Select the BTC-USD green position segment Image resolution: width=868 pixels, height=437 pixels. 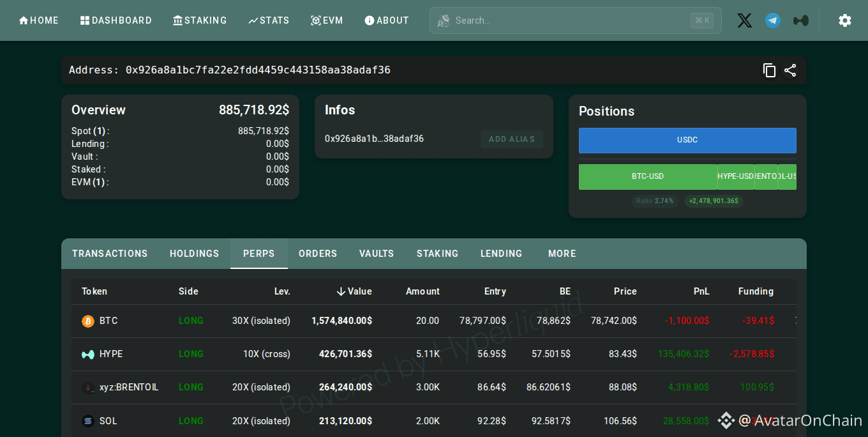(648, 177)
